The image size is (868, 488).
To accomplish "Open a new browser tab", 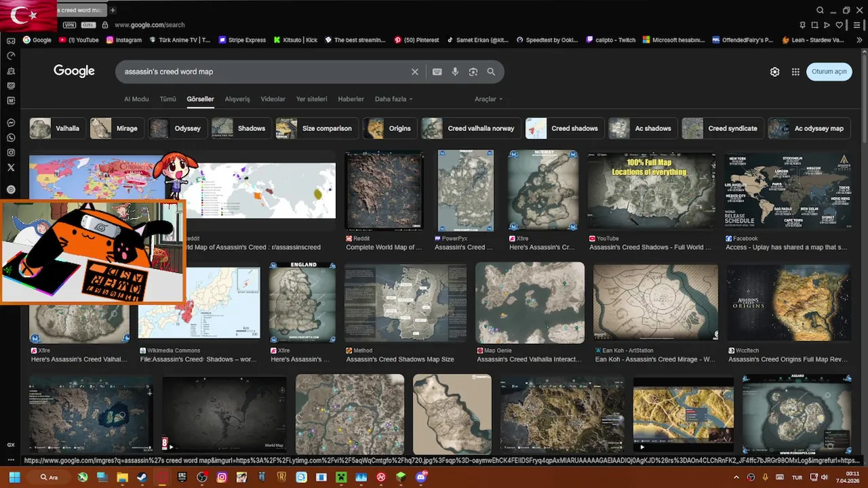I will [113, 10].
